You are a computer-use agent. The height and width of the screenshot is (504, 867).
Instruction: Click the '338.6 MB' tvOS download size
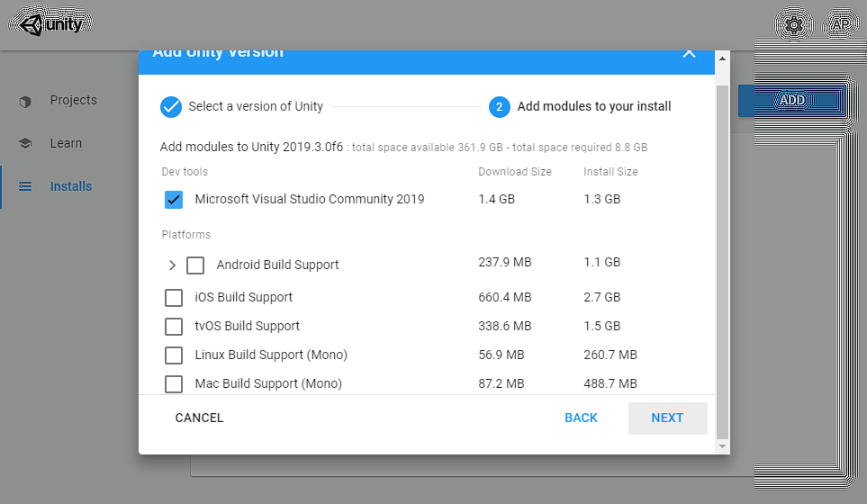[505, 327]
